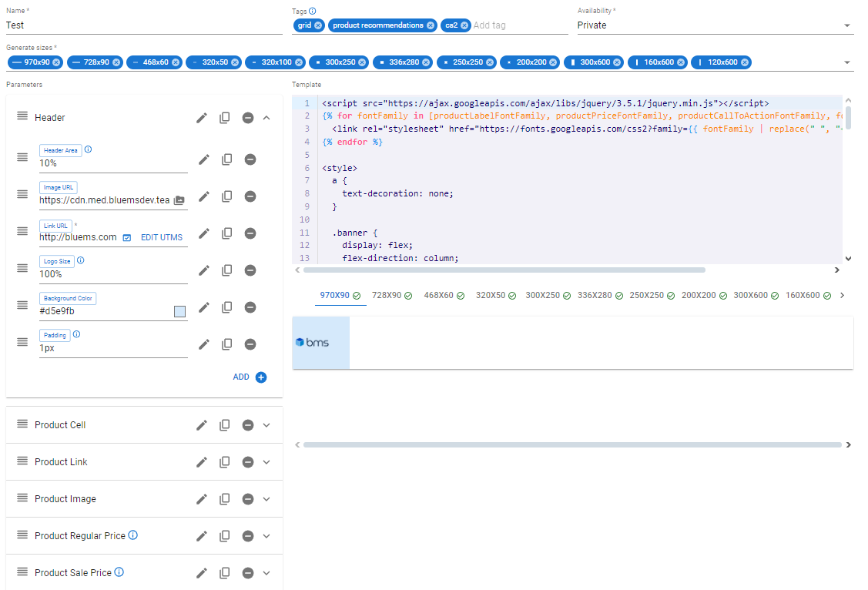Remove the Logo Size parameter
The width and height of the screenshot is (868, 590).
point(250,270)
